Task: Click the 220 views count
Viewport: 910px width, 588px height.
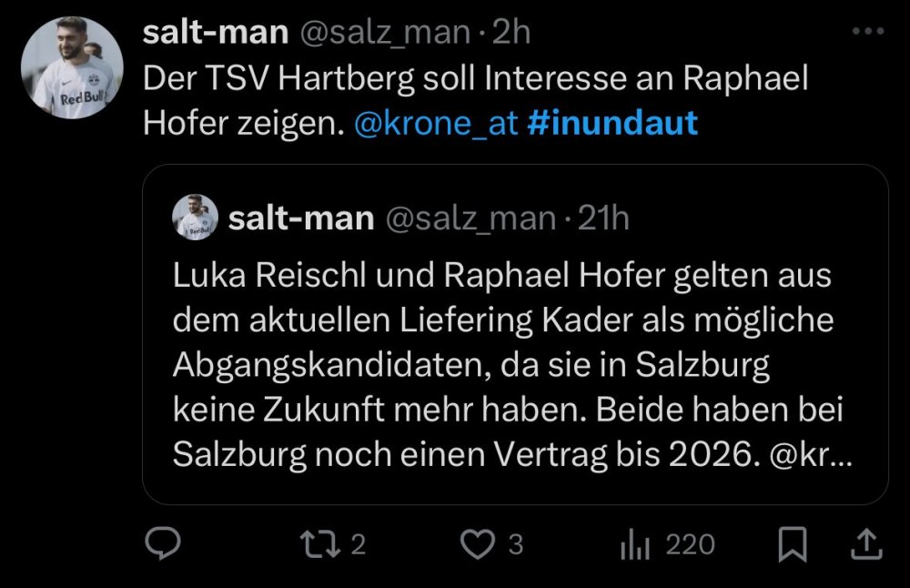Action: (690, 545)
